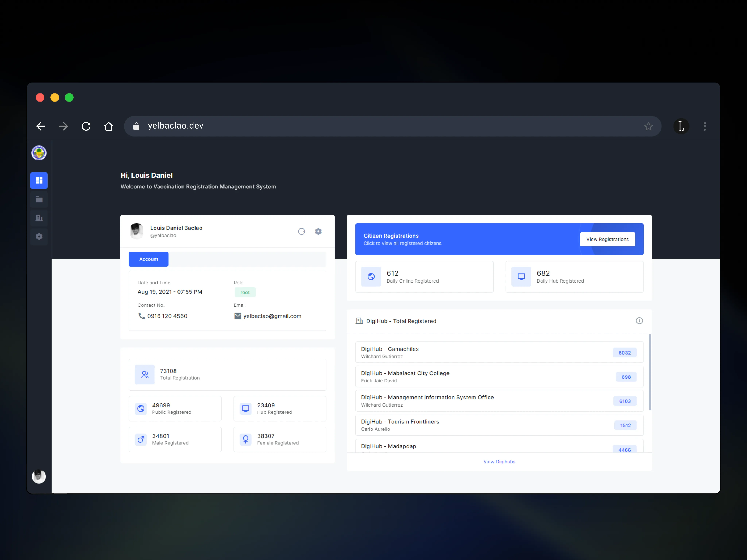Click the 6103 count badge

[x=625, y=401]
